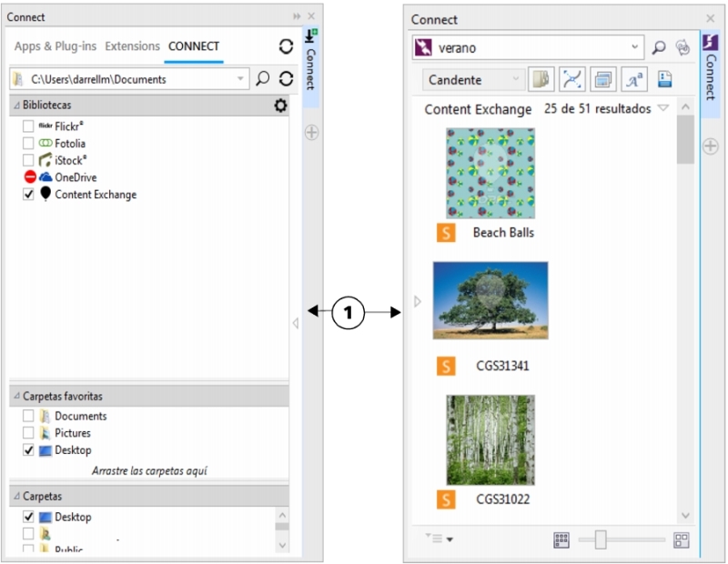Select the Beach Balls thumbnail
The image size is (728, 564).
(x=490, y=174)
